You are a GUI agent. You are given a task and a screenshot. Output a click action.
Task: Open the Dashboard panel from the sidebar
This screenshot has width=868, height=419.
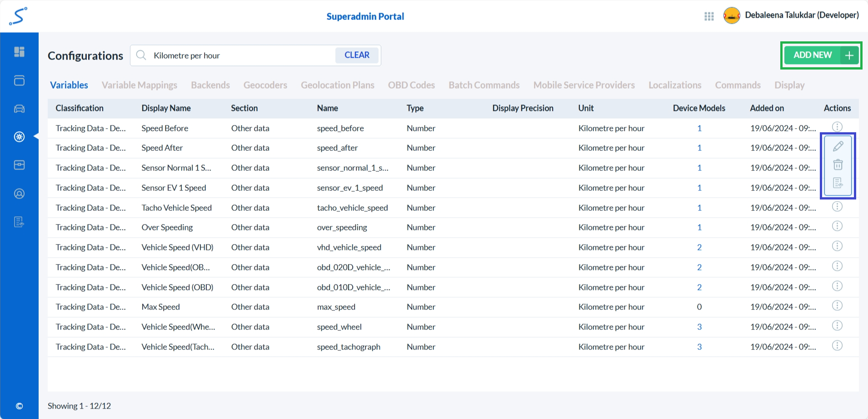19,52
